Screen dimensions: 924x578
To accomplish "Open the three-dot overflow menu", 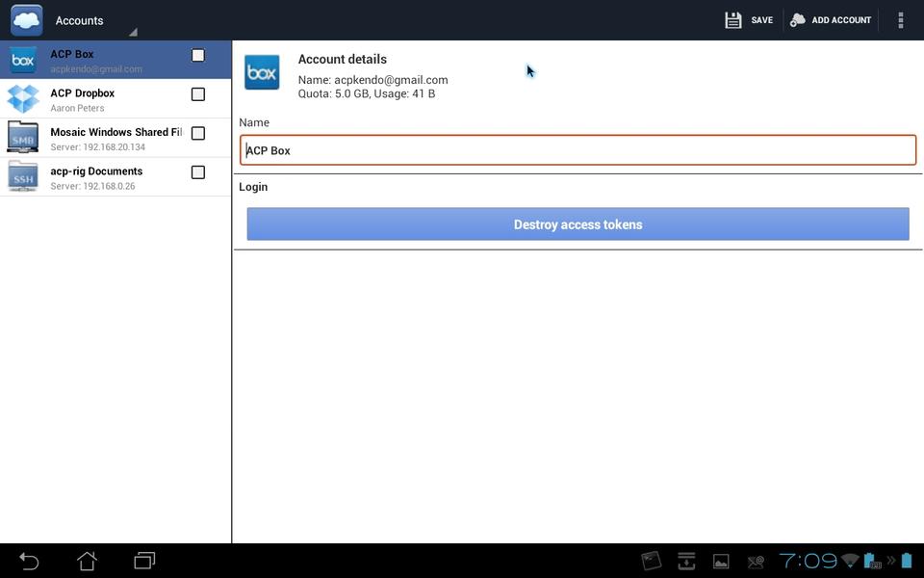I will coord(901,20).
